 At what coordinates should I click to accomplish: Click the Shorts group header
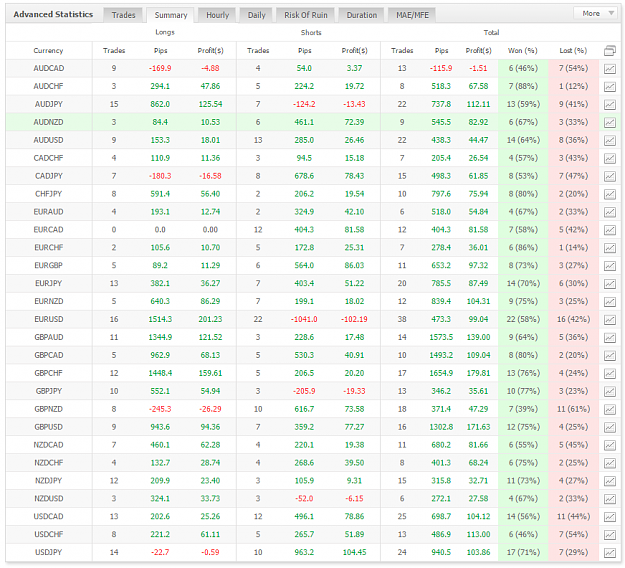click(311, 32)
